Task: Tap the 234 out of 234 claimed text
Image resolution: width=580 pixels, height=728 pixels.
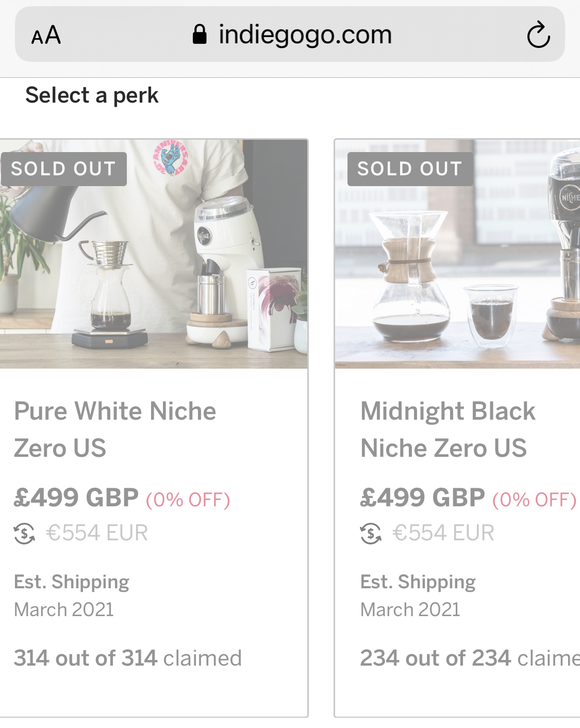Action: 469,658
